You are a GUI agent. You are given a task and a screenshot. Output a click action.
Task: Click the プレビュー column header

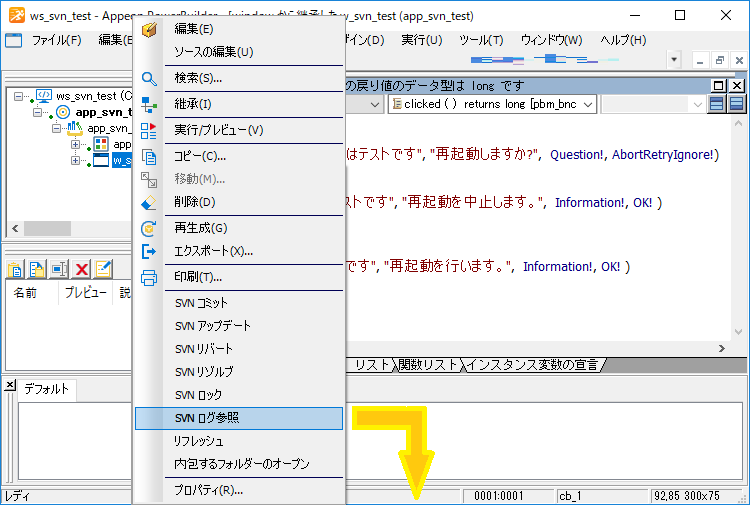click(85, 293)
